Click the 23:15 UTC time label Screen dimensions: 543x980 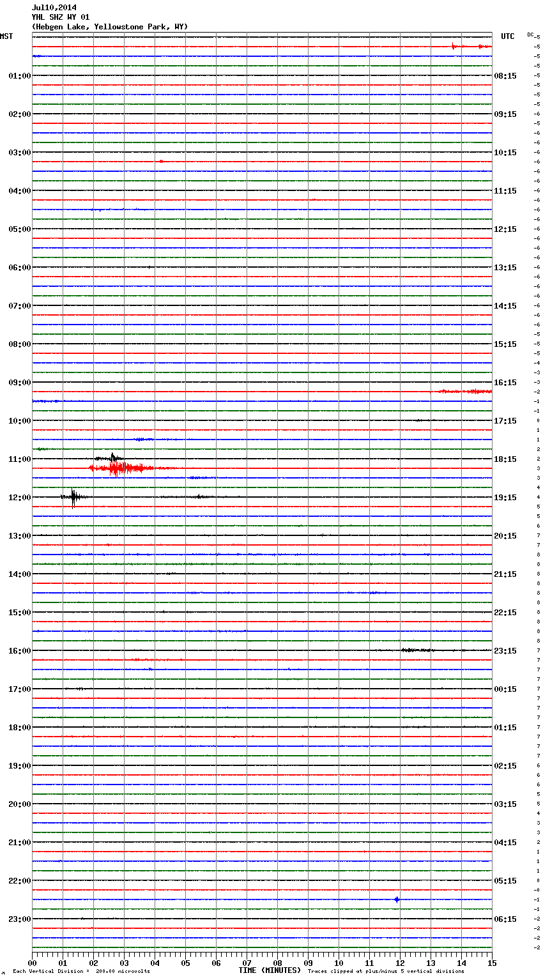pos(505,651)
